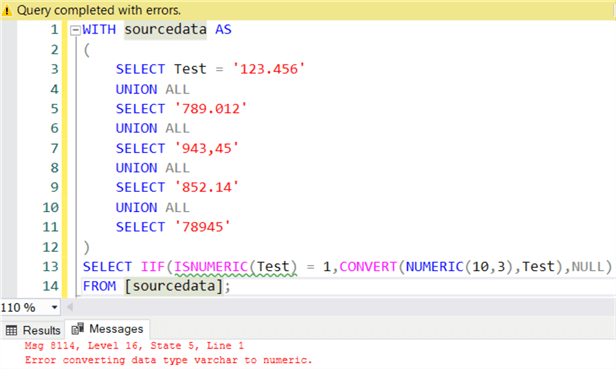The height and width of the screenshot is (369, 616).
Task: Click [sourcedata] on line 14
Action: click(174, 286)
